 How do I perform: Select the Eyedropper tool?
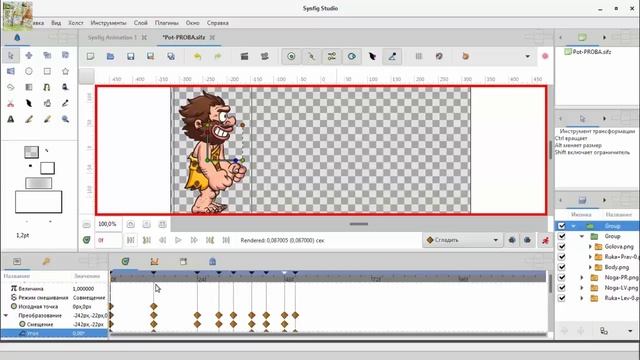[x=65, y=103]
